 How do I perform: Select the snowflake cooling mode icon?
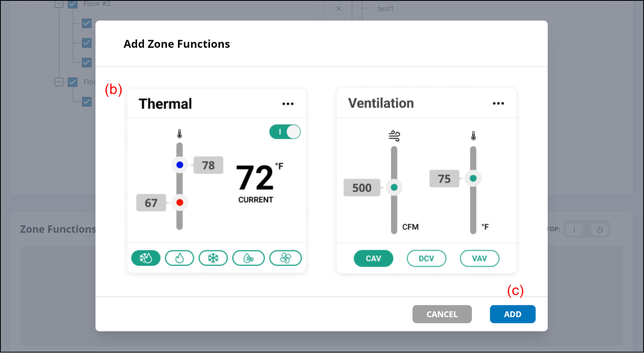click(213, 258)
